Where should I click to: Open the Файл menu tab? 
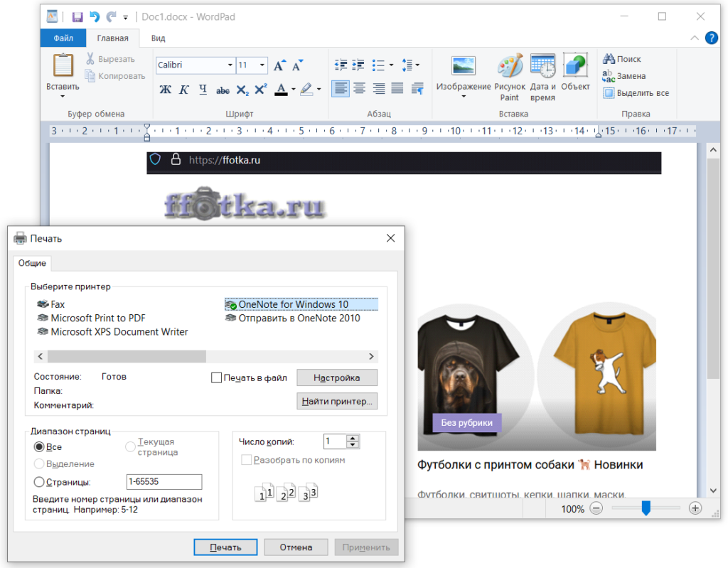click(x=63, y=38)
